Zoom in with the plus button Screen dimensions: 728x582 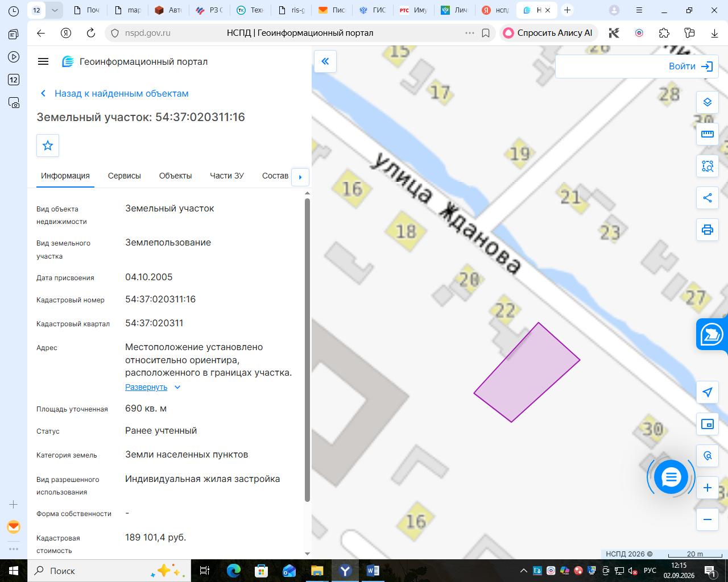click(x=708, y=488)
